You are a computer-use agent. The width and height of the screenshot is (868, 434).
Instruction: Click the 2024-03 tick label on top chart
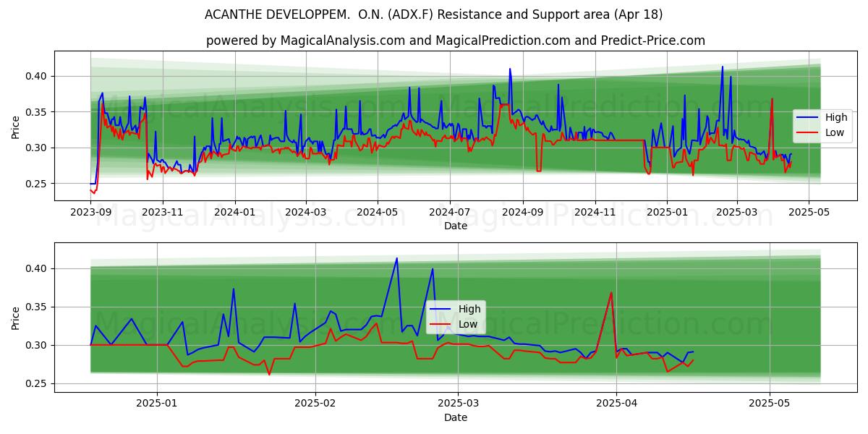[x=305, y=213]
